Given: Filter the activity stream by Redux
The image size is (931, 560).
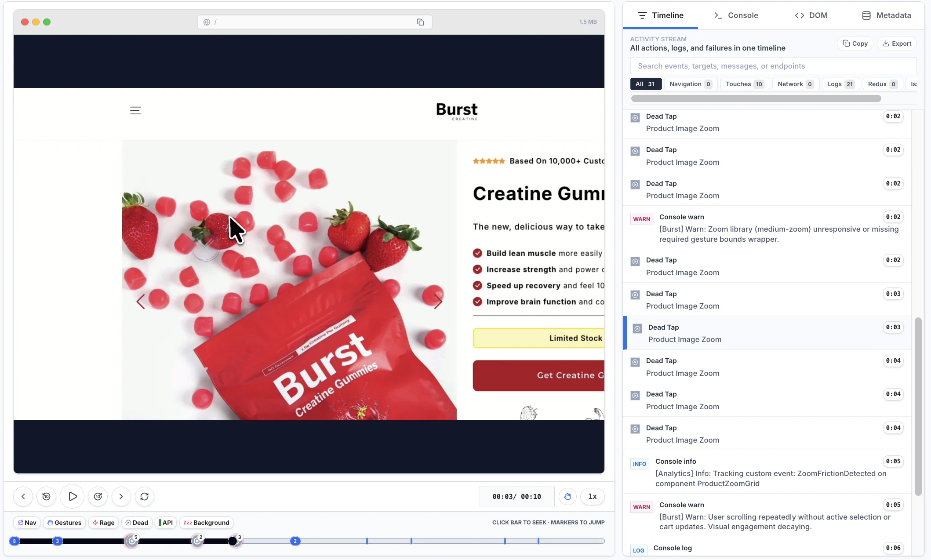Looking at the screenshot, I should tap(883, 84).
